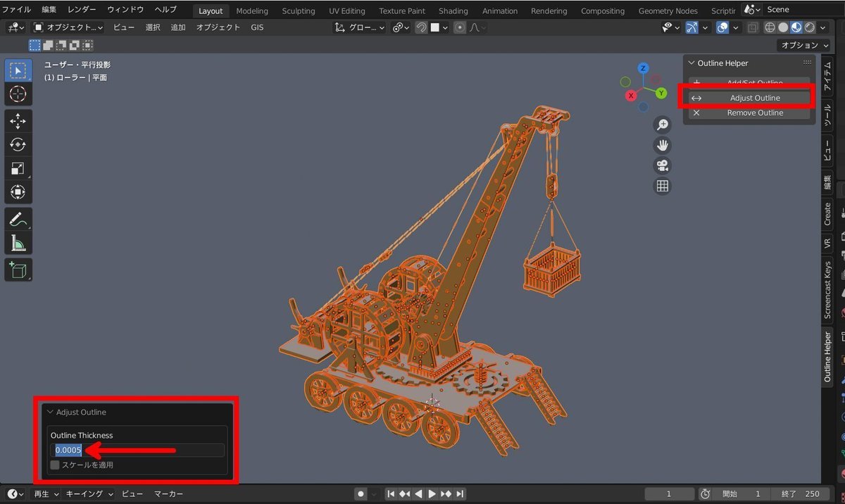The image size is (845, 504).
Task: Open the ファイル menu
Action: tap(16, 10)
